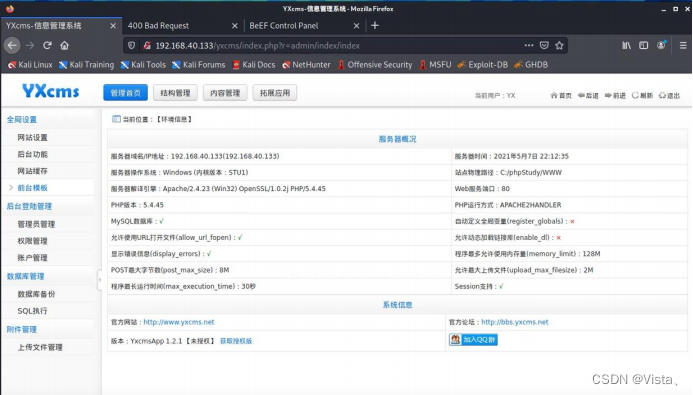The height and width of the screenshot is (395, 693).
Task: Click the 首页 home icon link
Action: 561,95
